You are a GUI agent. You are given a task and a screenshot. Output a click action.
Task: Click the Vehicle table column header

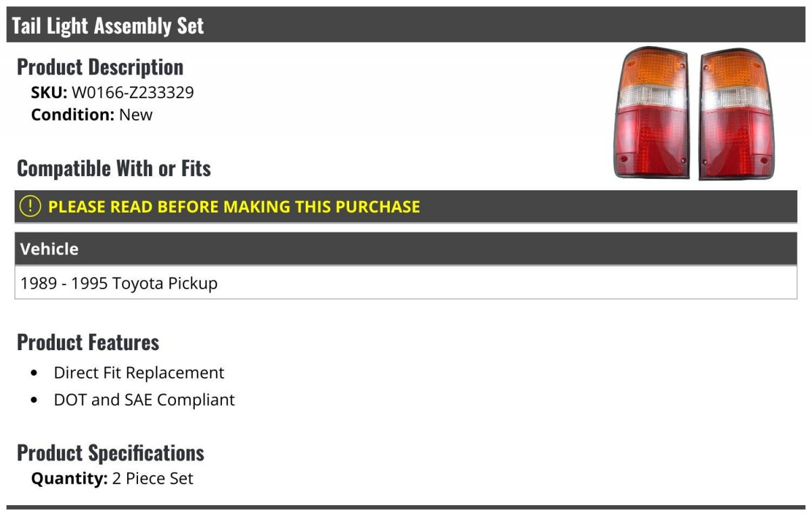49,249
